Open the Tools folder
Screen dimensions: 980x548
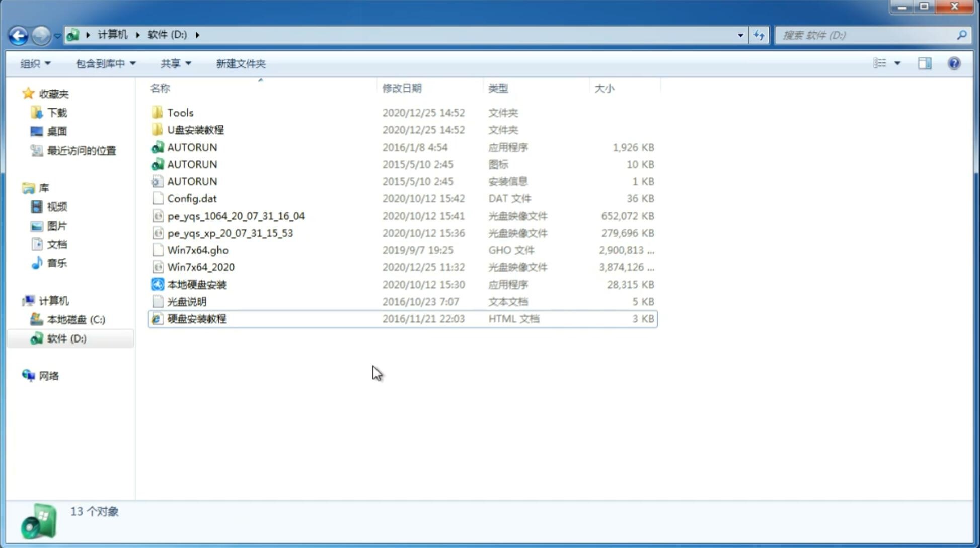pyautogui.click(x=180, y=112)
